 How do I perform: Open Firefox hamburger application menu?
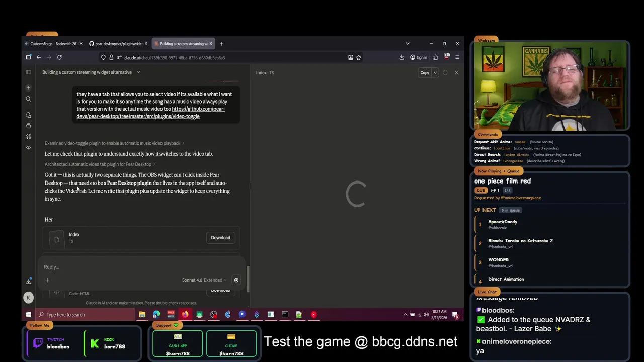[x=457, y=58]
